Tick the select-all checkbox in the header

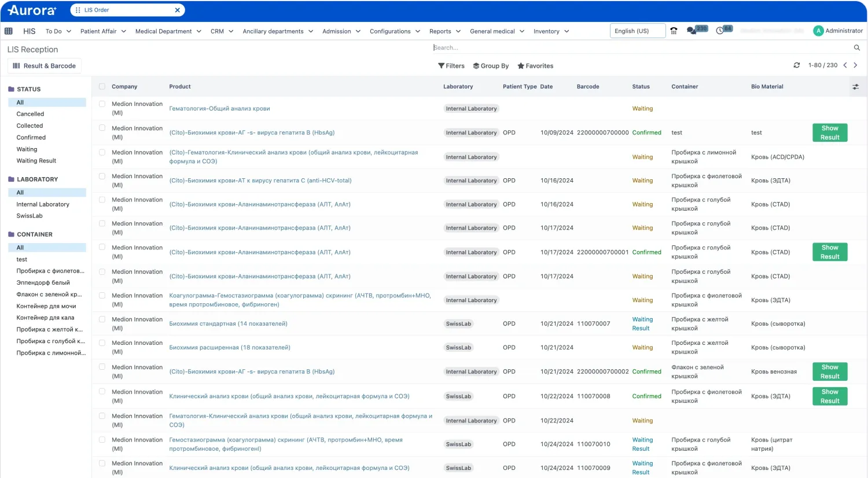click(x=102, y=87)
